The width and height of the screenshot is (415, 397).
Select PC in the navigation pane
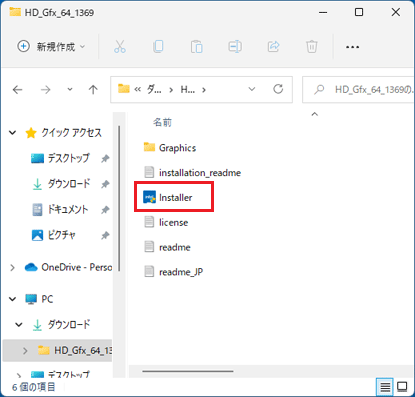47,299
